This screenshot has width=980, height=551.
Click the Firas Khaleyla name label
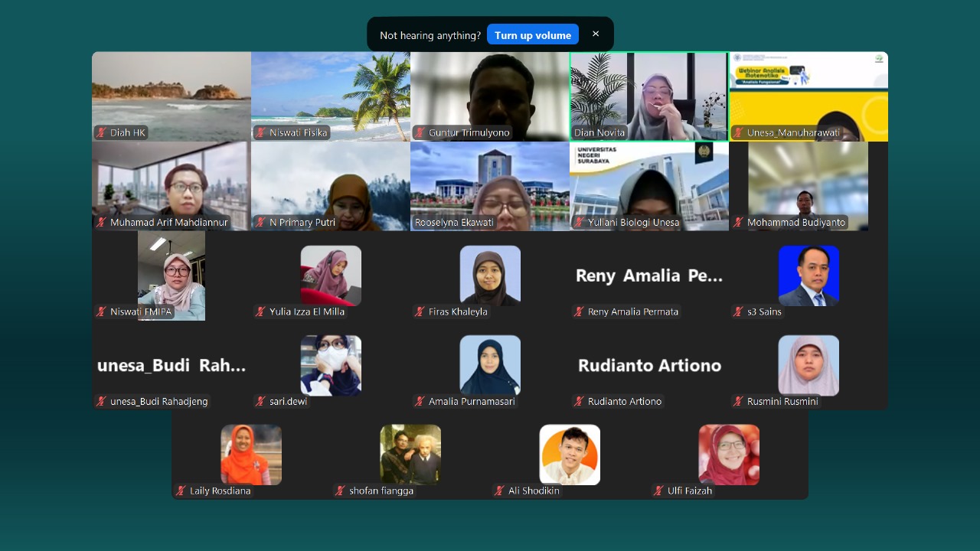point(458,312)
